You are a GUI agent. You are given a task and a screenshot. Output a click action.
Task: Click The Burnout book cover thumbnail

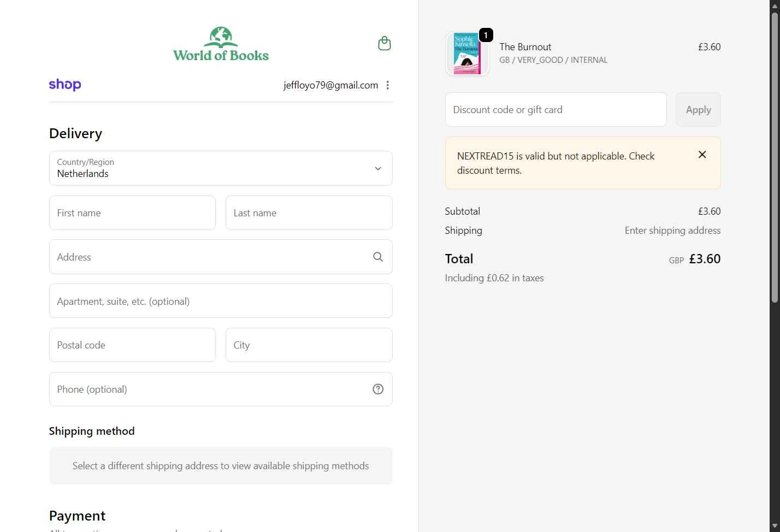[x=467, y=54]
